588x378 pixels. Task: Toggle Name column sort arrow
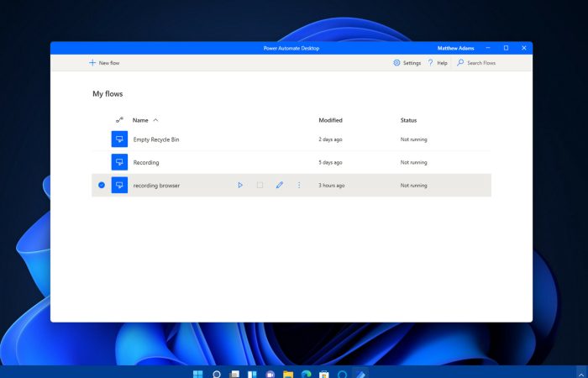coord(155,120)
